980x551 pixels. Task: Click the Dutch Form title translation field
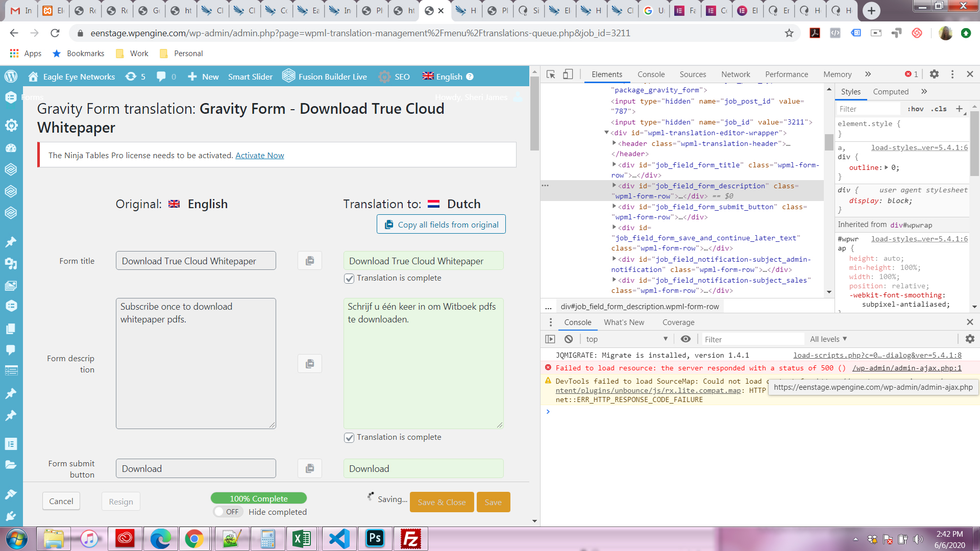point(424,261)
